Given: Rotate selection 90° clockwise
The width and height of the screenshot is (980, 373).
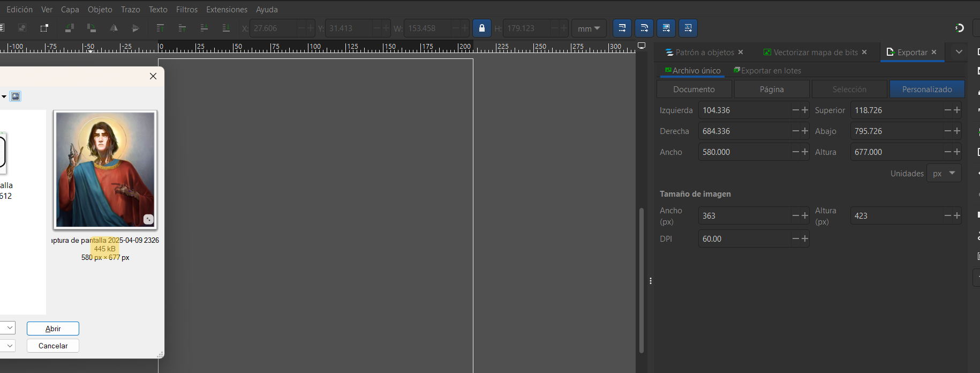Looking at the screenshot, I should 92,28.
